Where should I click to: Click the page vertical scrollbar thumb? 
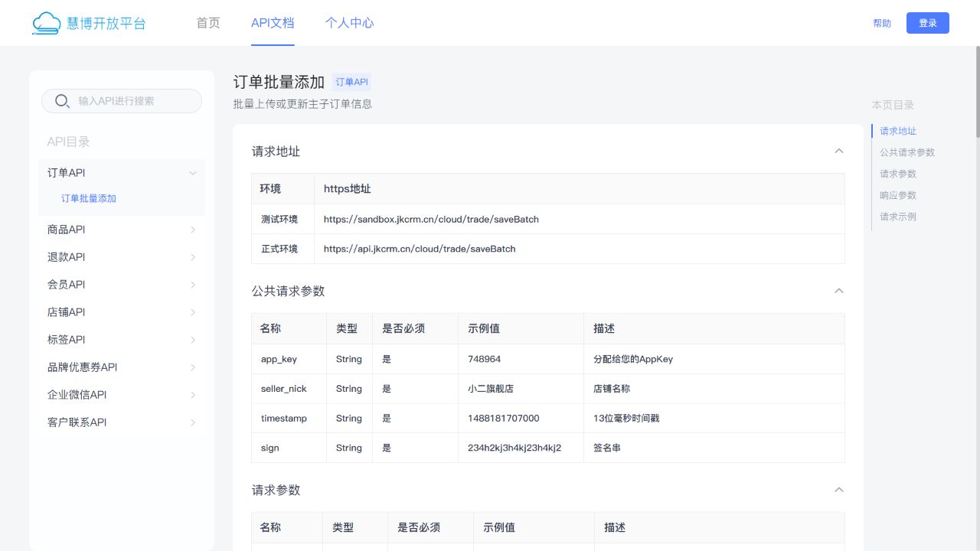(977, 92)
